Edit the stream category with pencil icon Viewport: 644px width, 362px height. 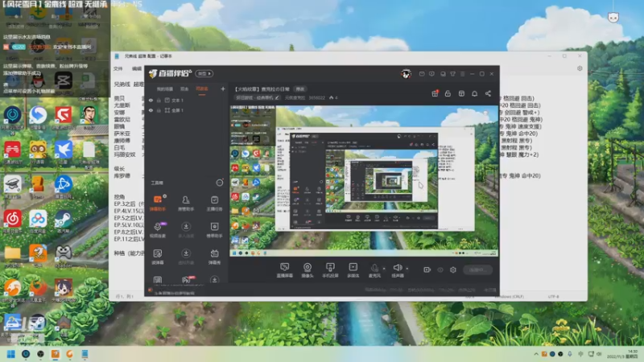point(277,97)
